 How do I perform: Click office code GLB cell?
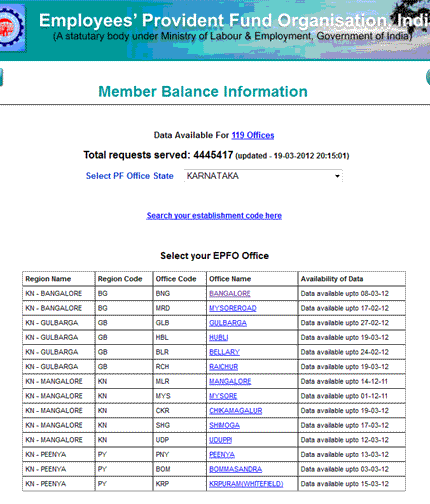[x=180, y=323]
